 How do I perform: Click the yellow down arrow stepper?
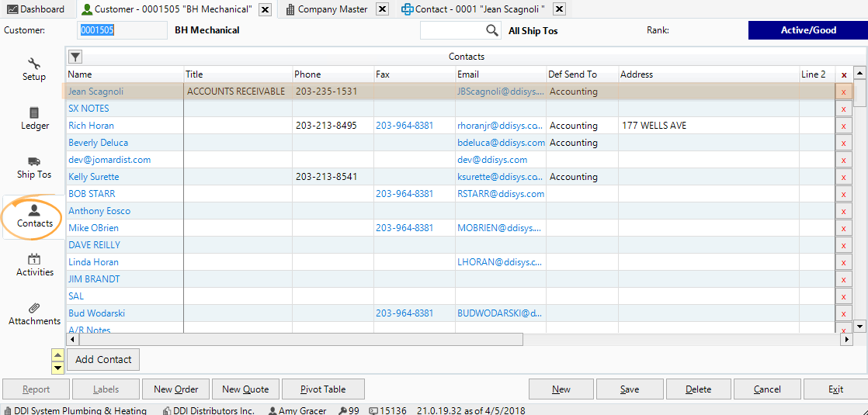(x=57, y=367)
